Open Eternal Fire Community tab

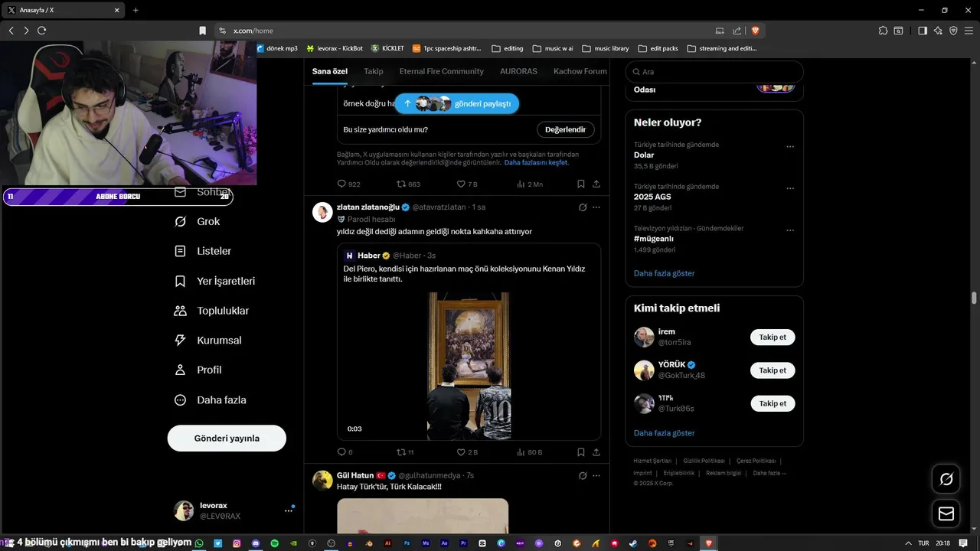(442, 71)
